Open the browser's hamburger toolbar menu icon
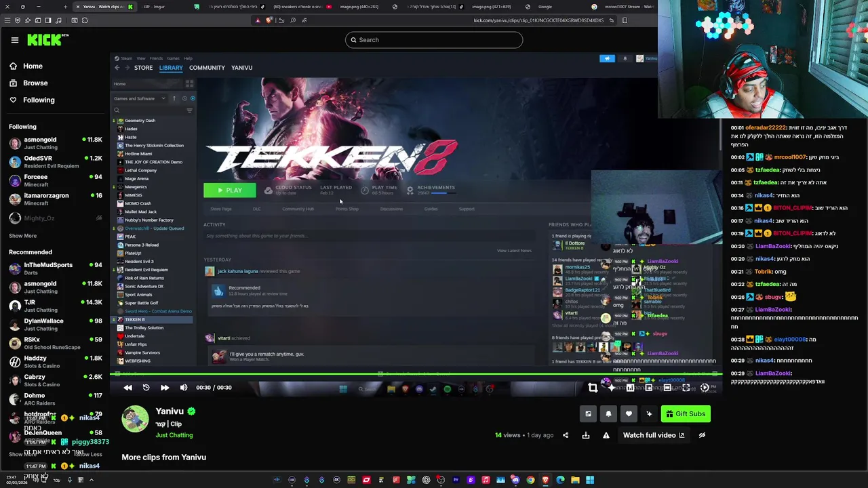868x488 pixels. [x=7, y=20]
